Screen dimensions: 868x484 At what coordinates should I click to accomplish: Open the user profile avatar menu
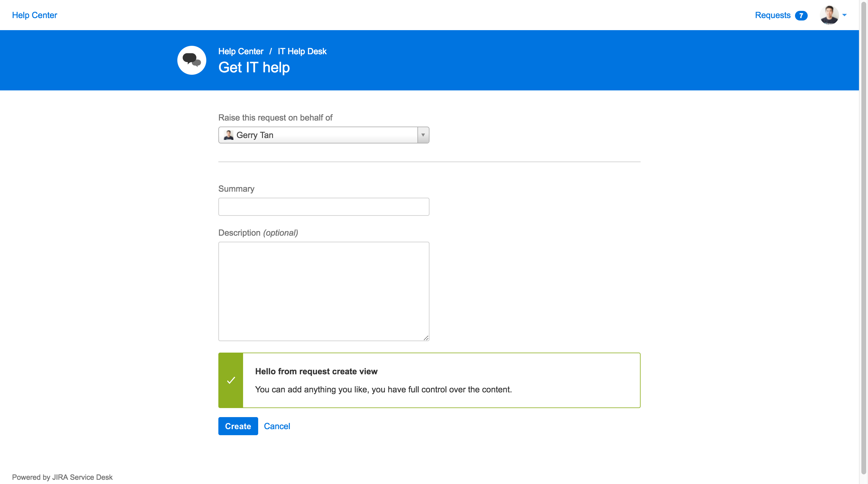(x=829, y=15)
